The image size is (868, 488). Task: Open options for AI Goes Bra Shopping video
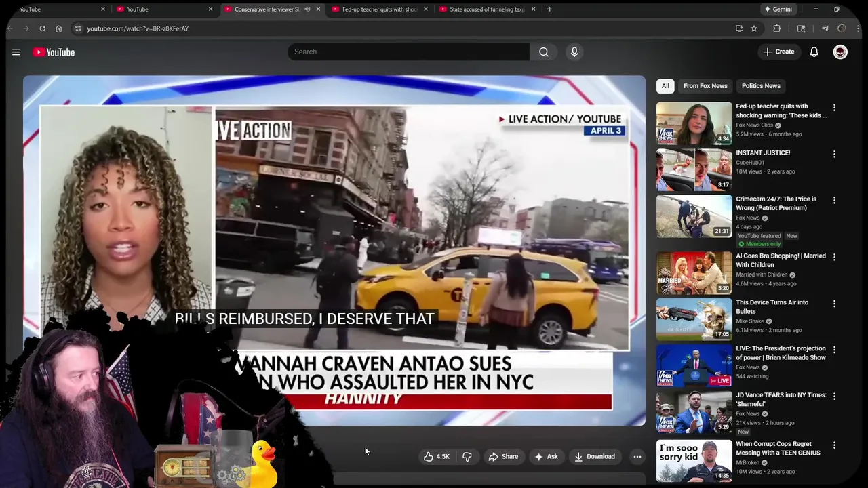tap(834, 257)
